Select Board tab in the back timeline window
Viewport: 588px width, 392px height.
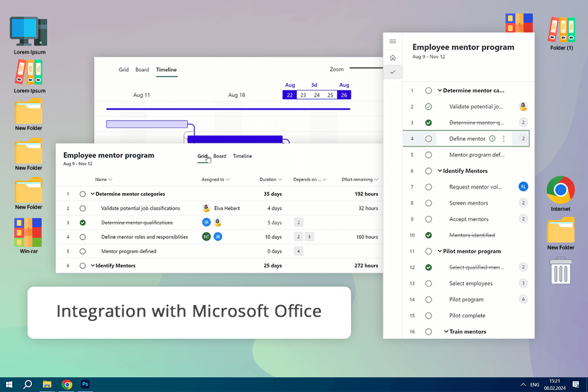click(x=142, y=69)
